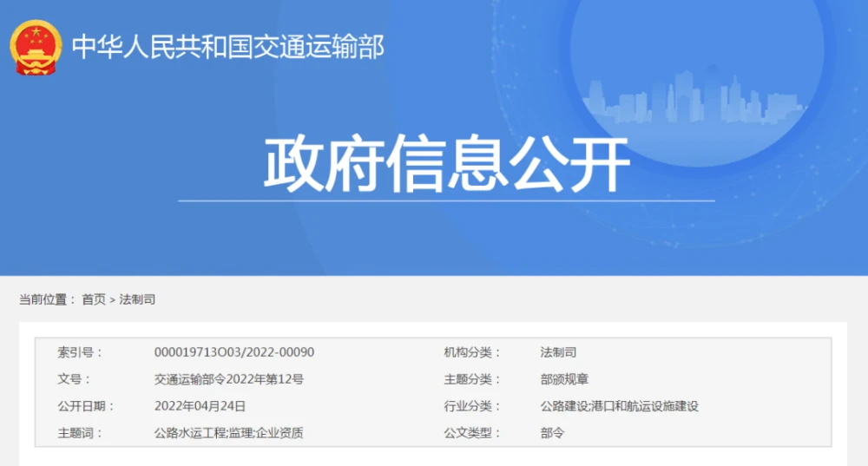Viewport: 868px width, 466px height.
Task: Open the 首页 breadcrumb link
Action: coord(94,299)
